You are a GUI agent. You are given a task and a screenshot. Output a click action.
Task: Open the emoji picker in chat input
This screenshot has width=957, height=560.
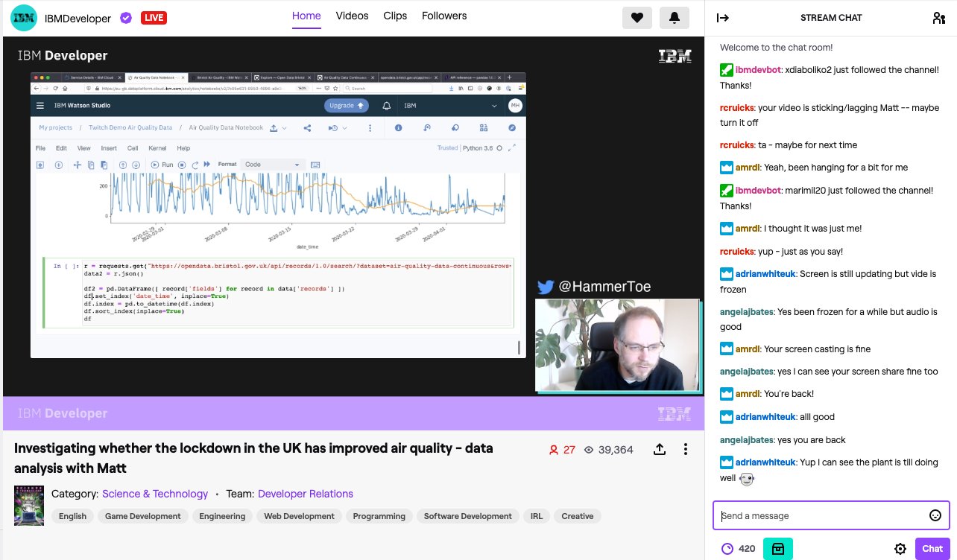click(x=935, y=515)
